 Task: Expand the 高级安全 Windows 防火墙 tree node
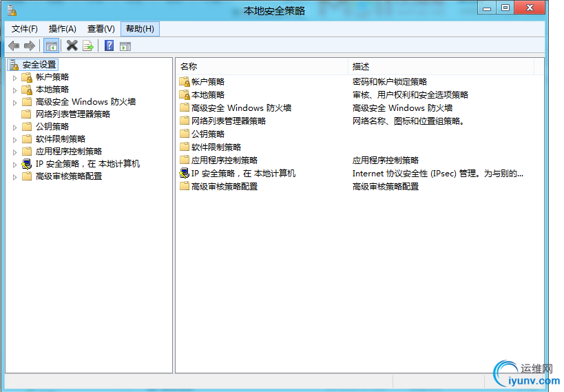point(14,103)
